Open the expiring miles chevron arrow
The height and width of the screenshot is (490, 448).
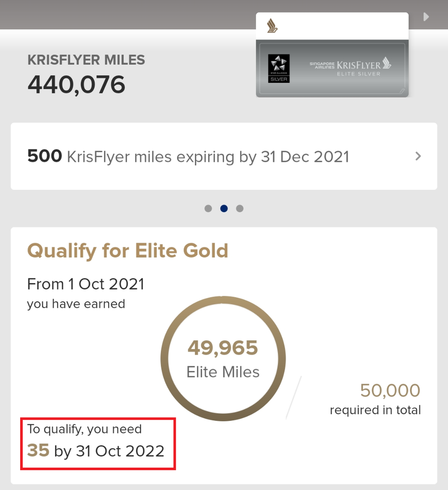tap(418, 156)
